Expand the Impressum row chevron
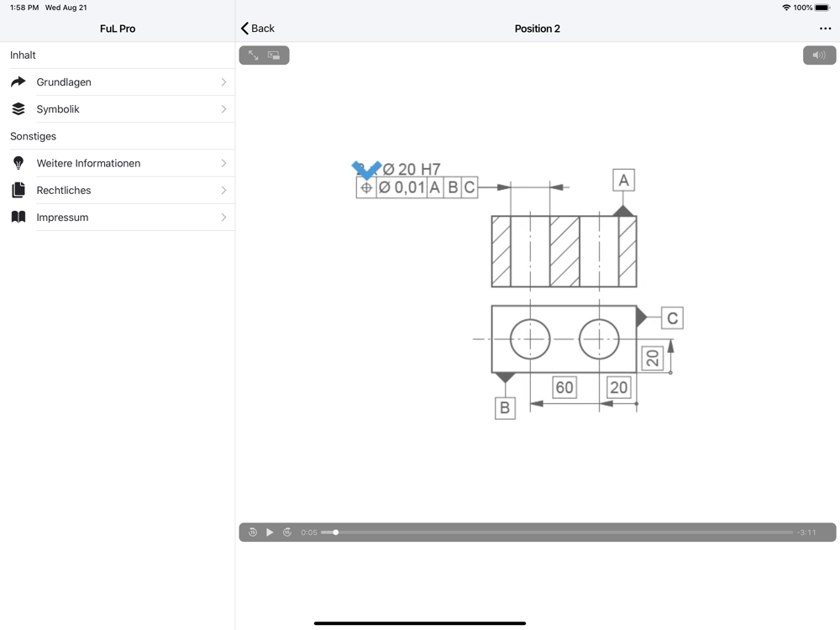This screenshot has width=840, height=630. coord(223,218)
